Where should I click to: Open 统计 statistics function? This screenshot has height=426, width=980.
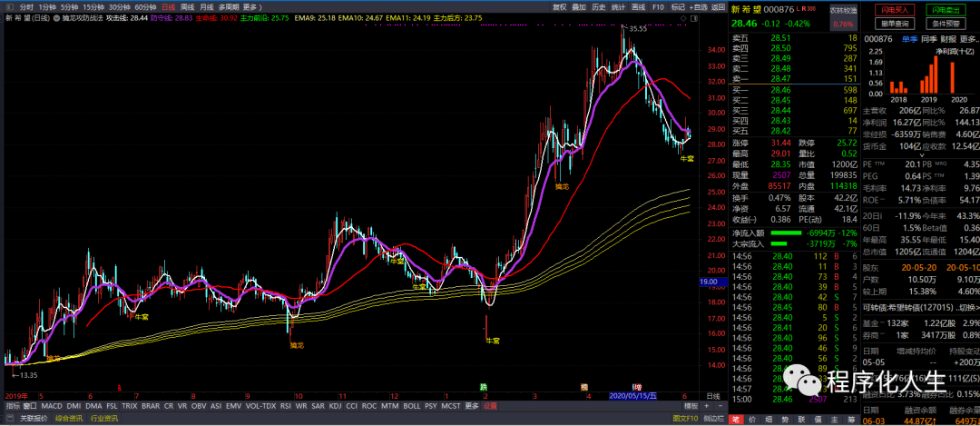618,7
